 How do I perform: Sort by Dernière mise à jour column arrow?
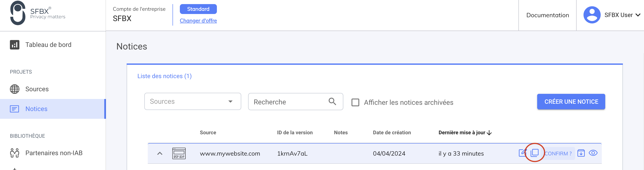pos(489,133)
